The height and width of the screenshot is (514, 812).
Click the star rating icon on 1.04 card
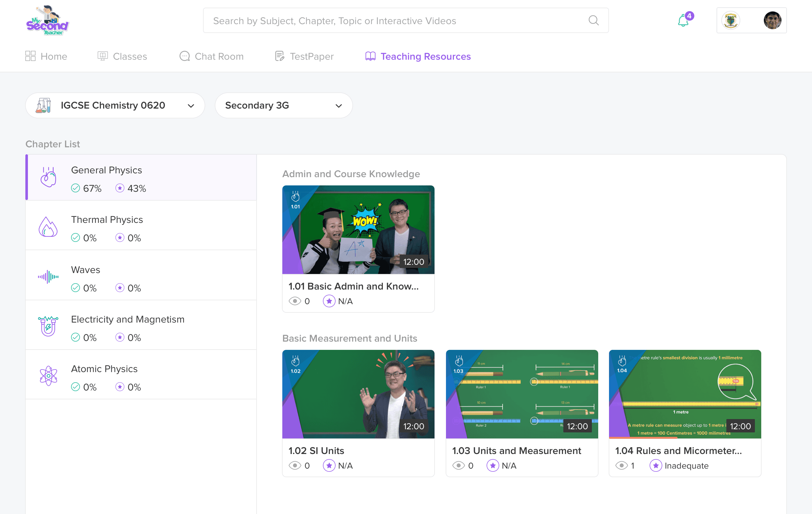656,466
